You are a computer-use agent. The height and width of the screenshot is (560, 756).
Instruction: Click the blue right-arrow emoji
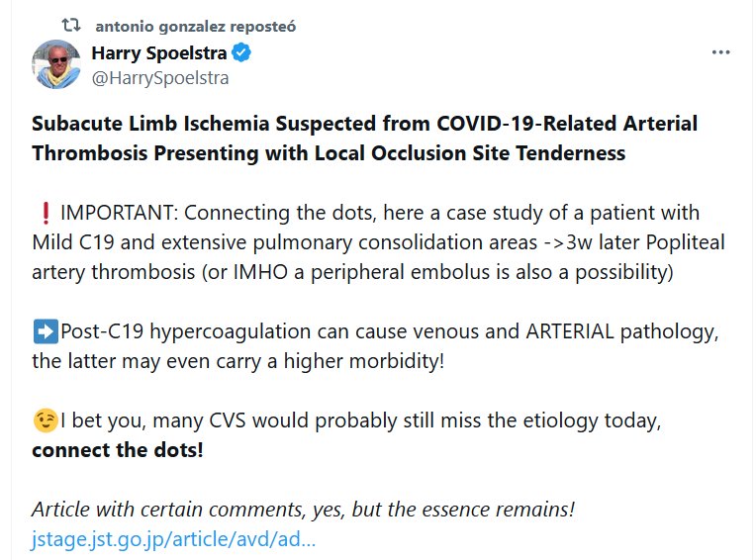(x=44, y=331)
